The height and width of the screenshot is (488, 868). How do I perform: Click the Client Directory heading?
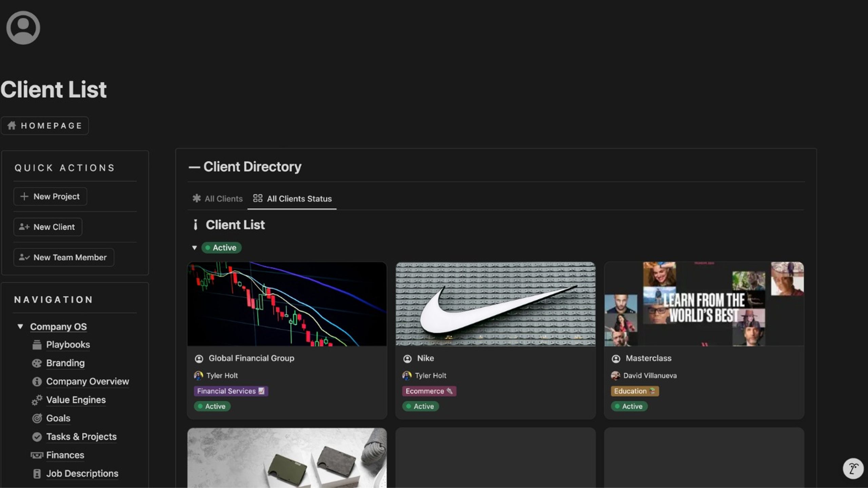245,167
